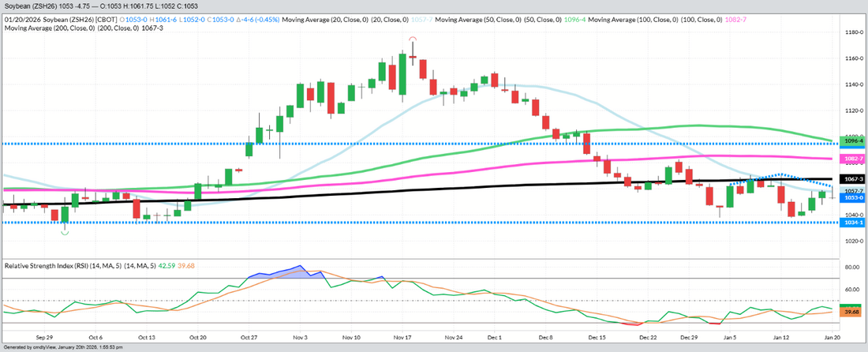Click the '1020-0' price axis label
Viewport: 868px width, 352px height.
pyautogui.click(x=854, y=242)
